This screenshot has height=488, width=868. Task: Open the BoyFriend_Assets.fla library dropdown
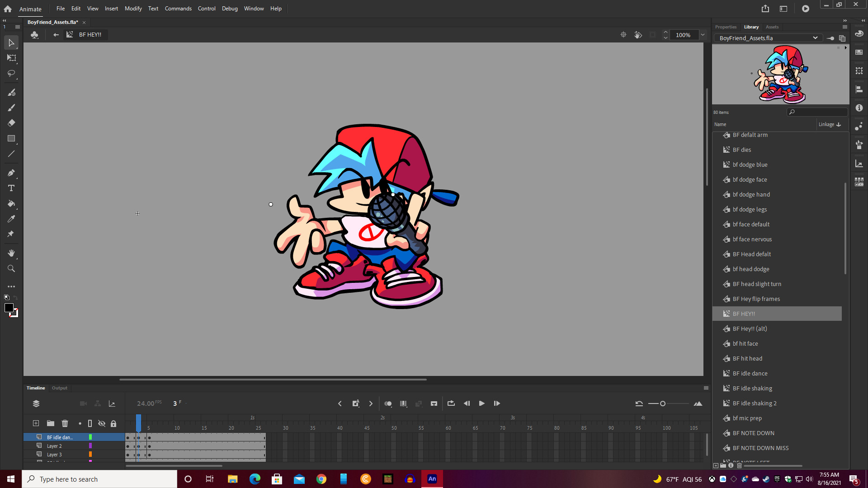pyautogui.click(x=769, y=38)
